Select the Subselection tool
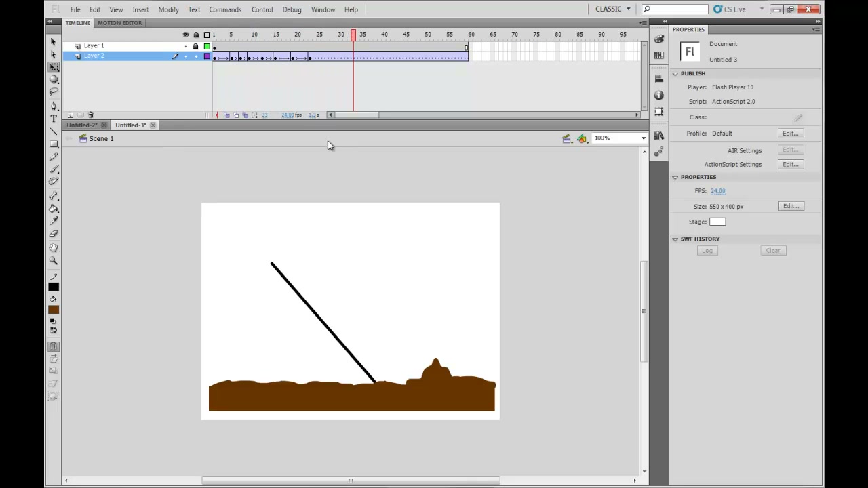 [54, 55]
